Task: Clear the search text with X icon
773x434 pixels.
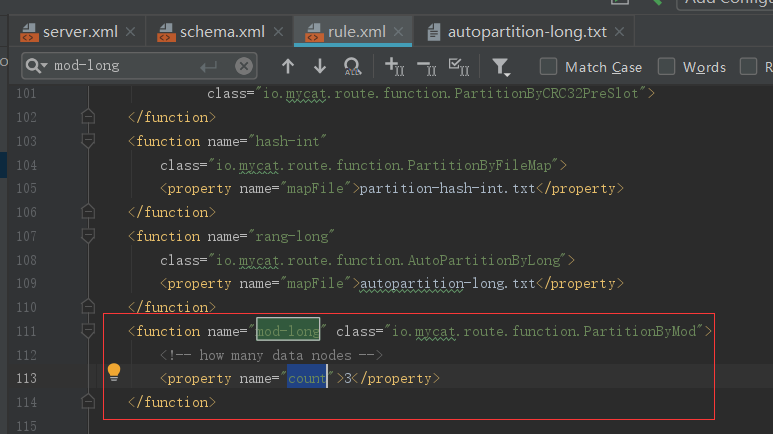Action: click(x=244, y=67)
